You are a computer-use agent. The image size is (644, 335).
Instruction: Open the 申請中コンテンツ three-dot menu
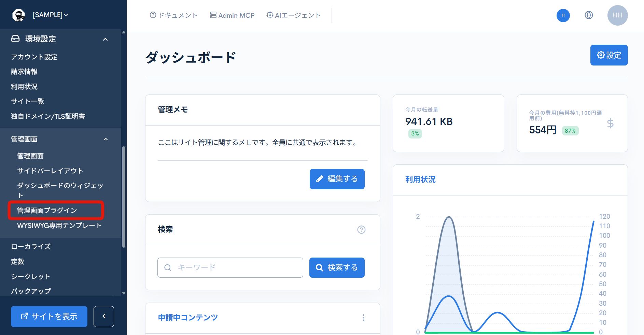click(x=363, y=318)
